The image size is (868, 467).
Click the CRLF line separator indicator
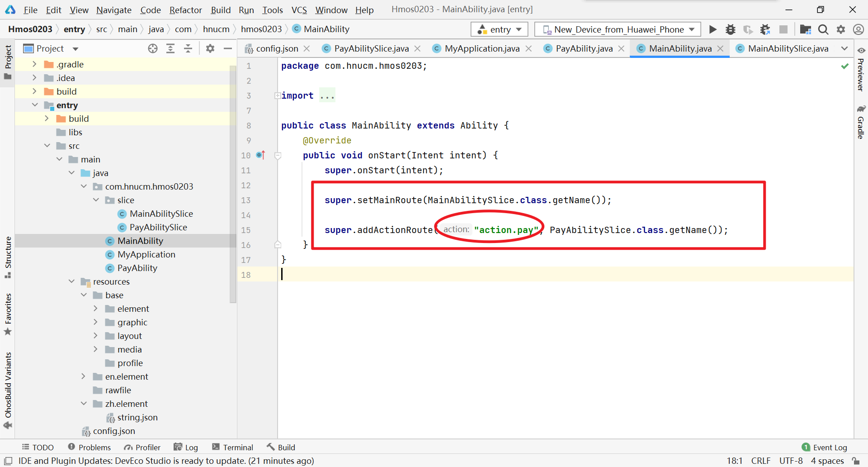(x=761, y=461)
